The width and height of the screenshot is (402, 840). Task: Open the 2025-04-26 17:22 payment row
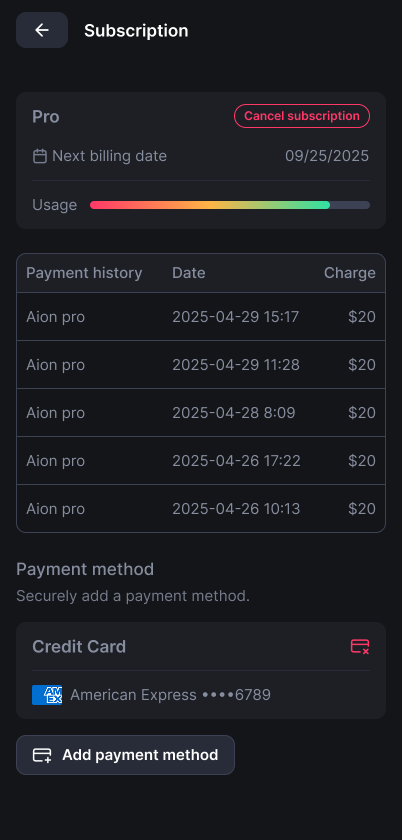click(x=201, y=461)
